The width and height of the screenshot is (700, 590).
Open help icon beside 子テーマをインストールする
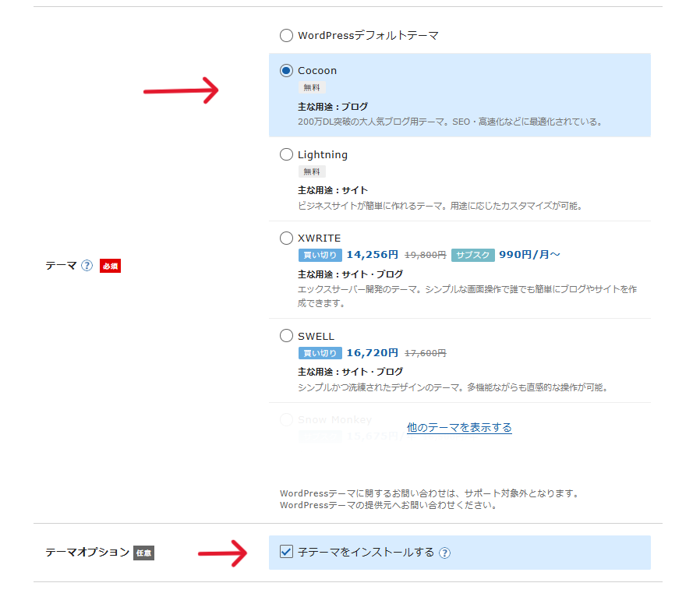444,553
